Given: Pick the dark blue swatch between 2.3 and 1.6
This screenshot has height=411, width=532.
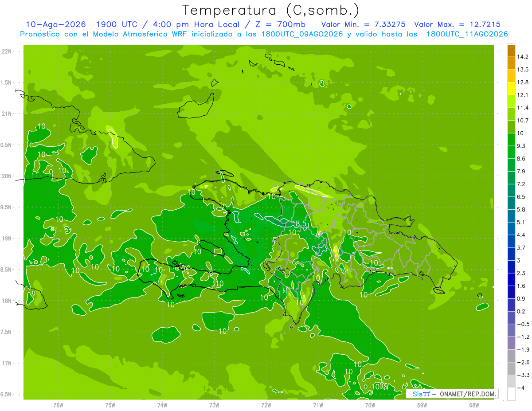Looking at the screenshot, I should pyautogui.click(x=511, y=279).
